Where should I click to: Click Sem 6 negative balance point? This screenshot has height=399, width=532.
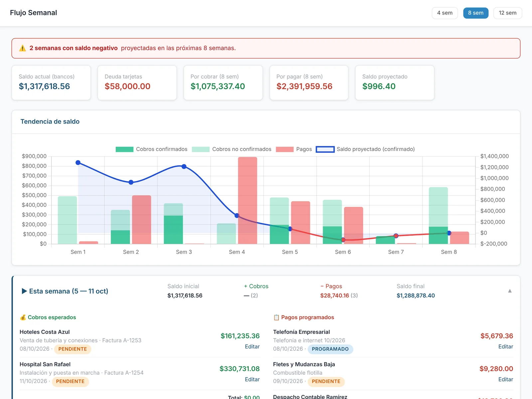(343, 240)
